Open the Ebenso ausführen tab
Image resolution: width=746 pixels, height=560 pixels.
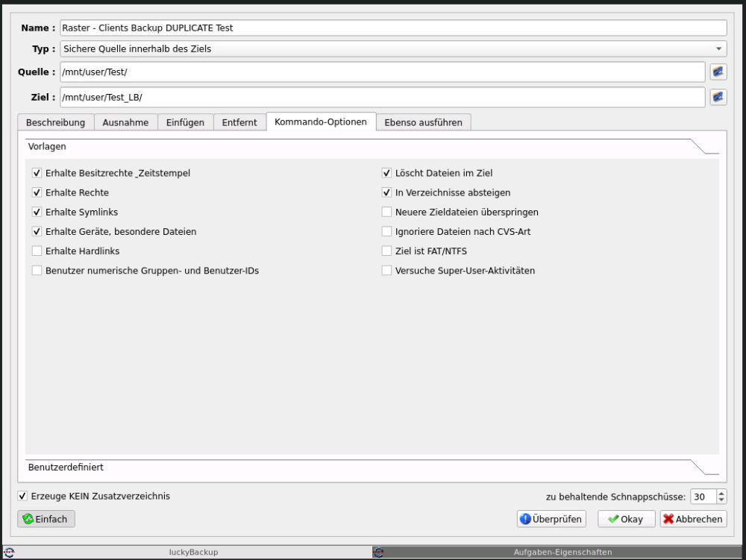[424, 122]
